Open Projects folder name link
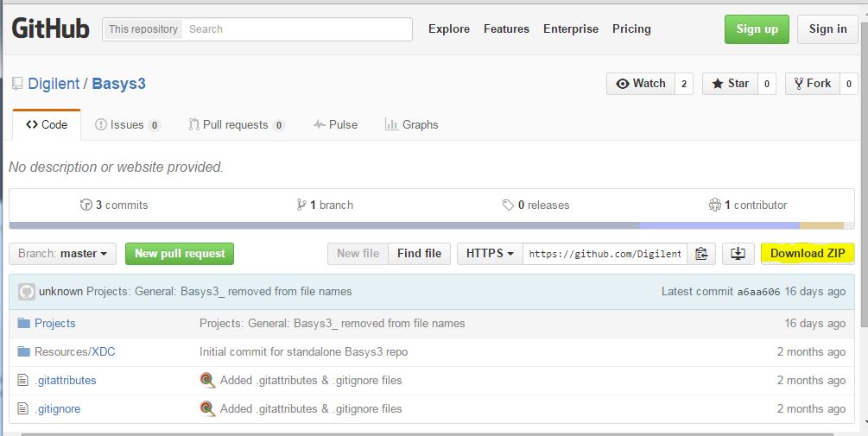Image resolution: width=868 pixels, height=436 pixels. [54, 323]
